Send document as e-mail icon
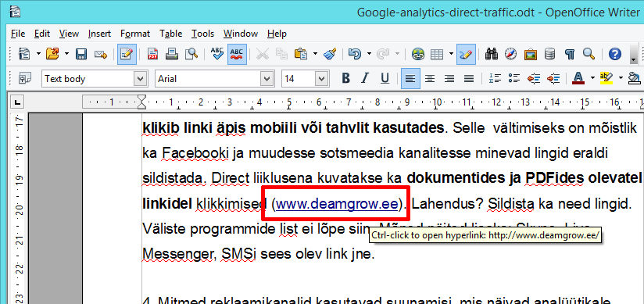644x304 pixels. pyautogui.click(x=101, y=54)
